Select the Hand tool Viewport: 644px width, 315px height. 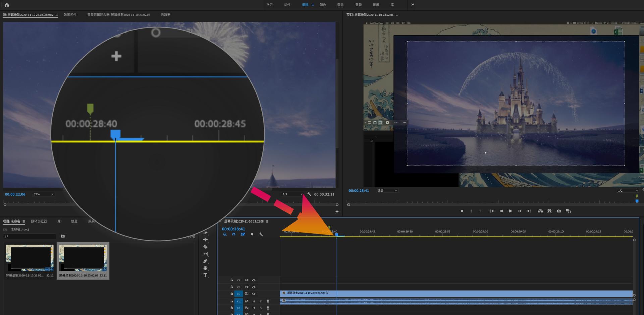tap(205, 268)
